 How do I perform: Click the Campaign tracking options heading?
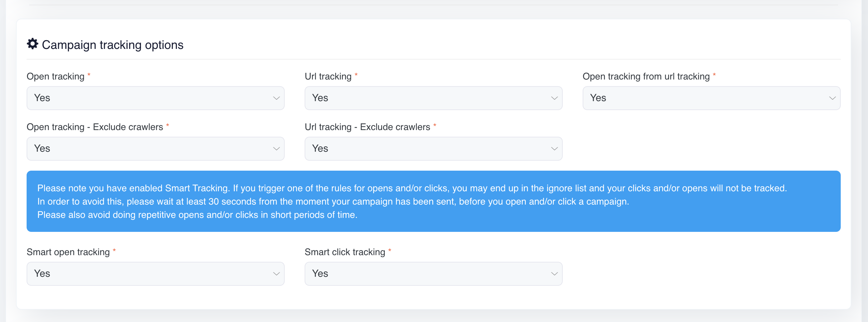(112, 45)
